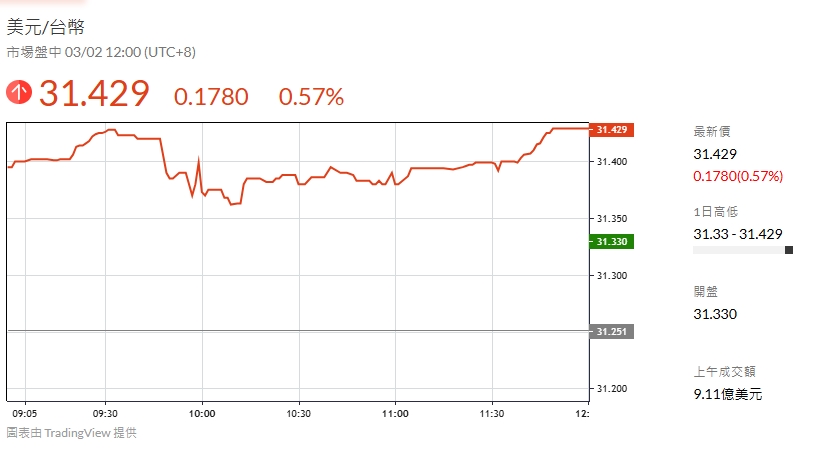The height and width of the screenshot is (467, 838).
Task: Click the 0.1780 change value in the header
Action: 211,97
